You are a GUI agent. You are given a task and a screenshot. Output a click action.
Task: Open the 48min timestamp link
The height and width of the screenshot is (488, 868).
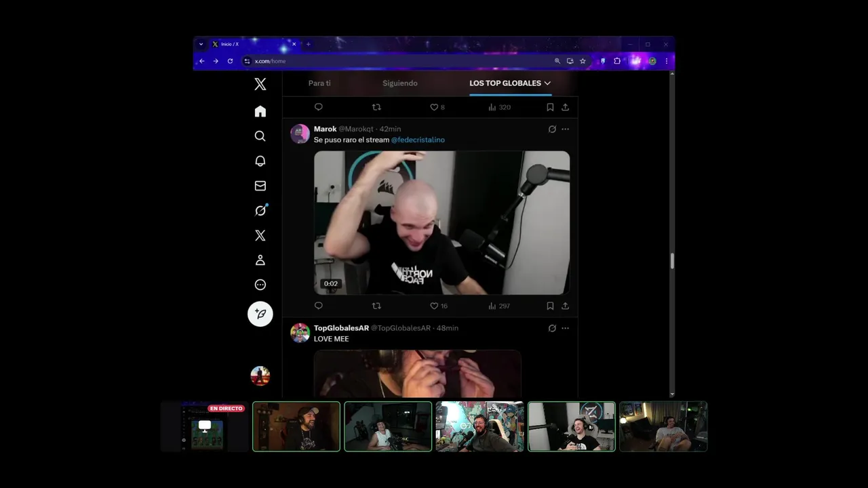pyautogui.click(x=448, y=328)
